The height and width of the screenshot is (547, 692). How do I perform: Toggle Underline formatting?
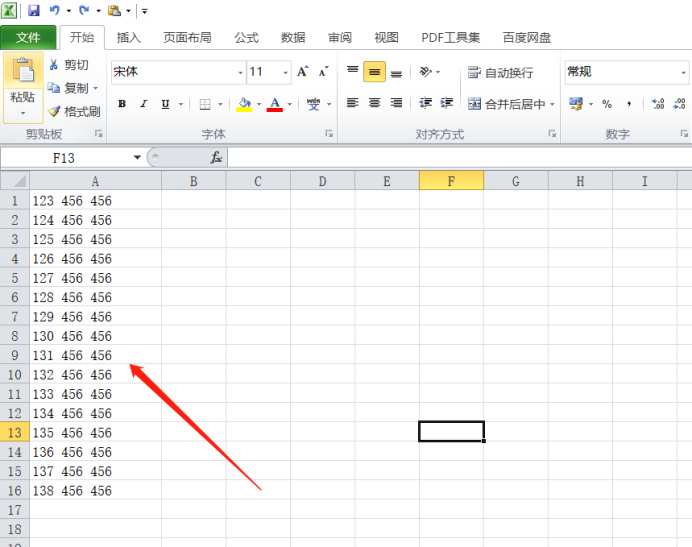tap(165, 104)
